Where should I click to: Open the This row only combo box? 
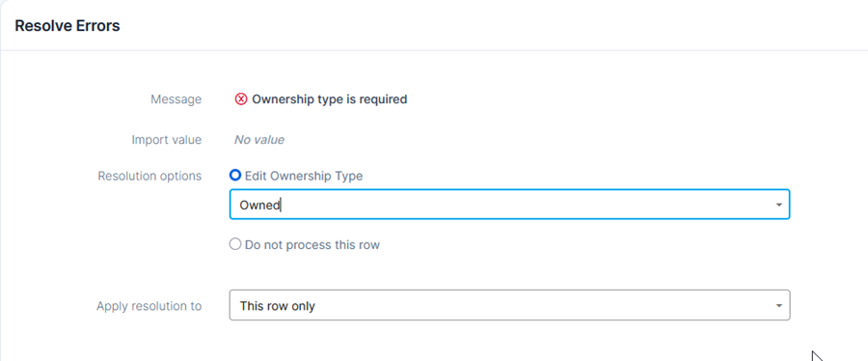pos(509,305)
